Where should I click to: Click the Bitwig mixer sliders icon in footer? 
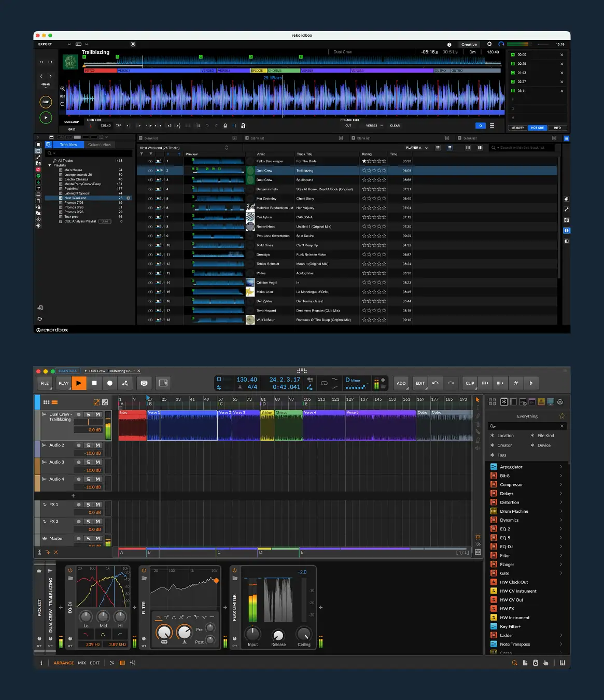133,663
